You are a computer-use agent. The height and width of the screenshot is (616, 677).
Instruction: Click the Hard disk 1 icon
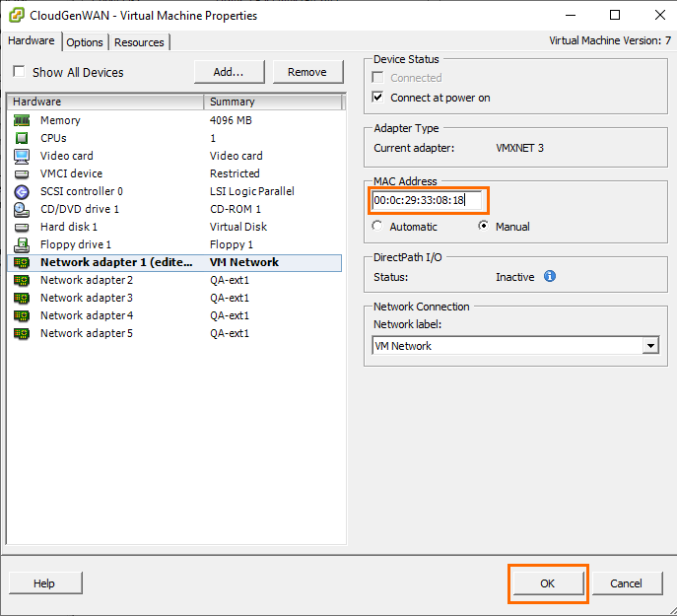click(x=22, y=227)
